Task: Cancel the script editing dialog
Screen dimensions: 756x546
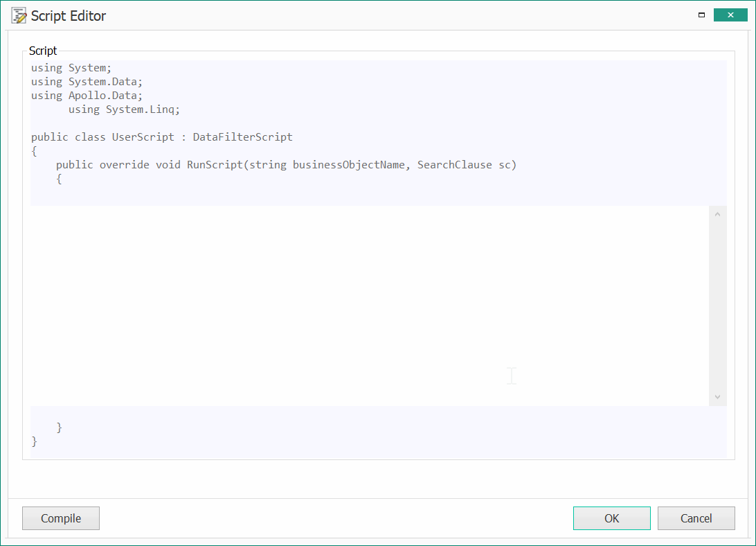Action: click(x=696, y=518)
